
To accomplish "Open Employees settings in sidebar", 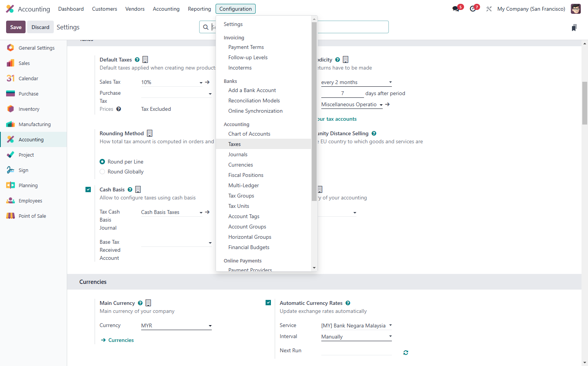I will point(34,201).
